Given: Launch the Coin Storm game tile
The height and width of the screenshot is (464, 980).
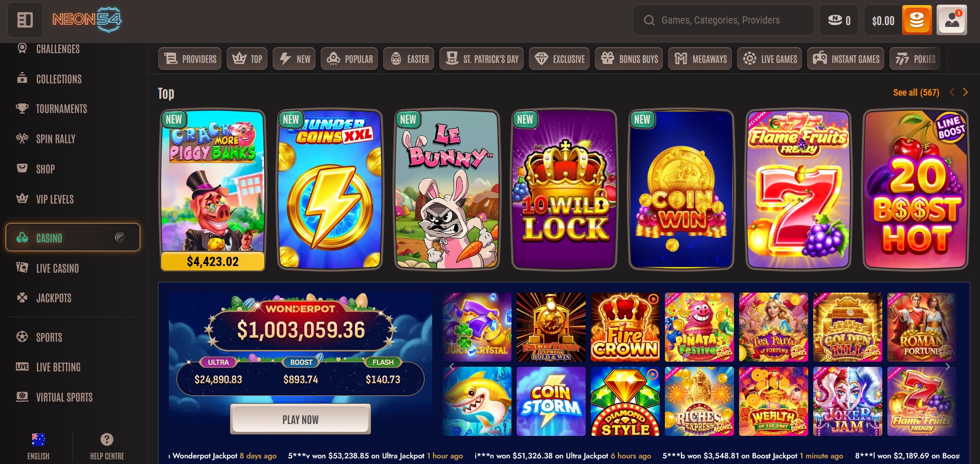Looking at the screenshot, I should [x=551, y=401].
